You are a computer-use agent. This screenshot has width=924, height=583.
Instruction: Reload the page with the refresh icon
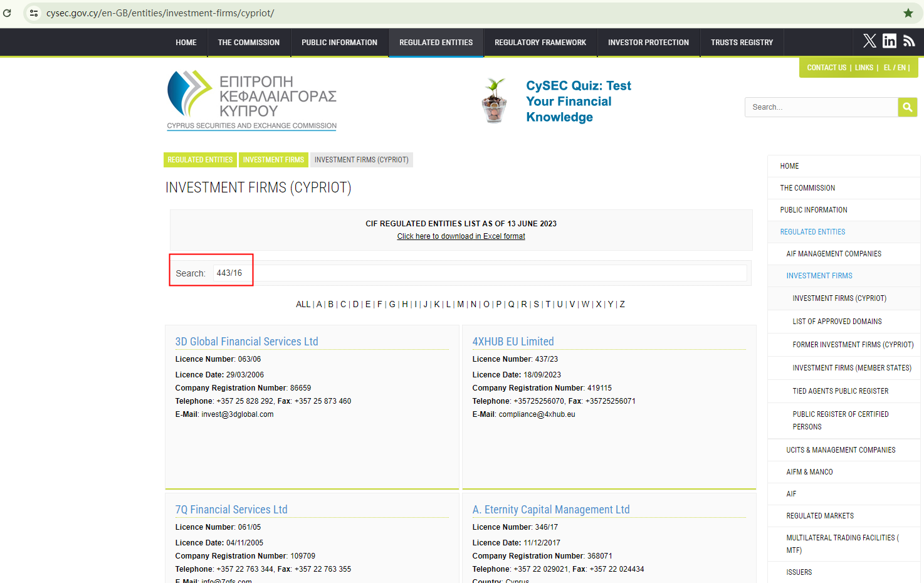pyautogui.click(x=7, y=13)
